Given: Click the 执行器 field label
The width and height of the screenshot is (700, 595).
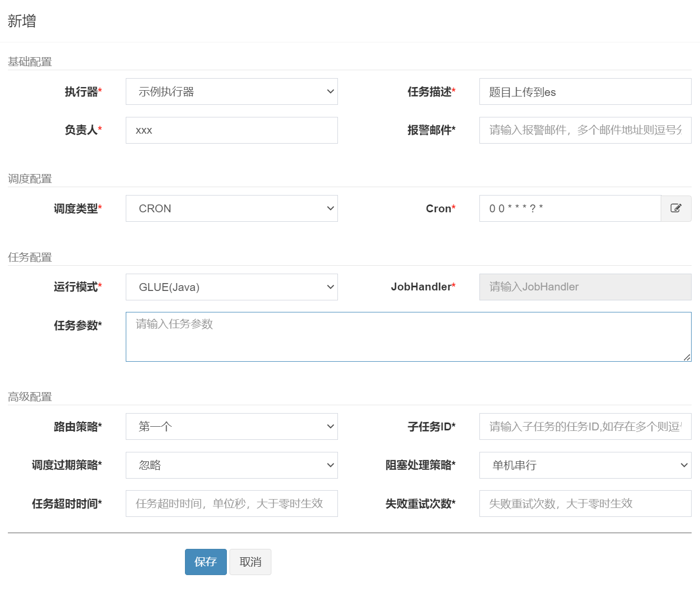Looking at the screenshot, I should (82, 92).
